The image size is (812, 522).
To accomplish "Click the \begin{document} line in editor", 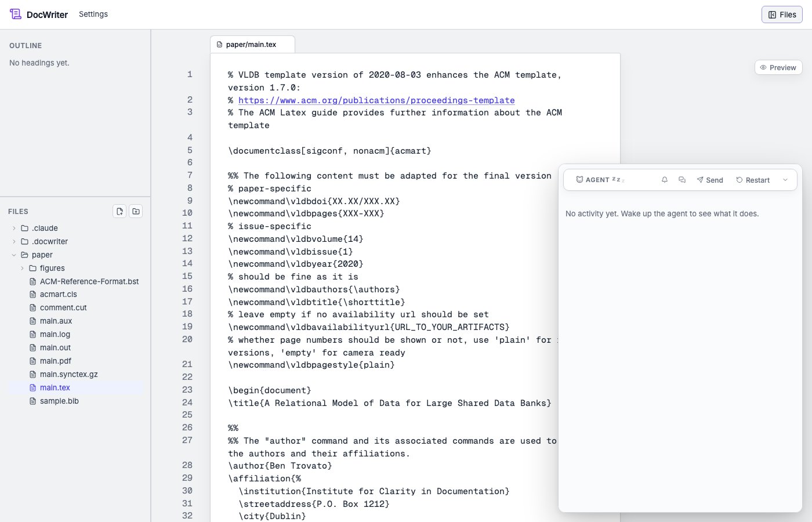I will click(x=270, y=390).
